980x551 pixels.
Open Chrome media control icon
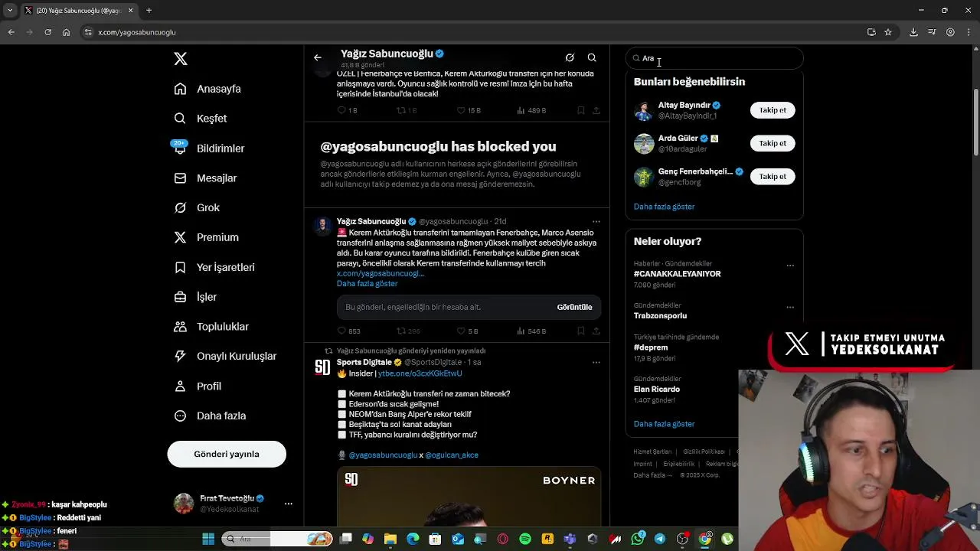pos(932,32)
